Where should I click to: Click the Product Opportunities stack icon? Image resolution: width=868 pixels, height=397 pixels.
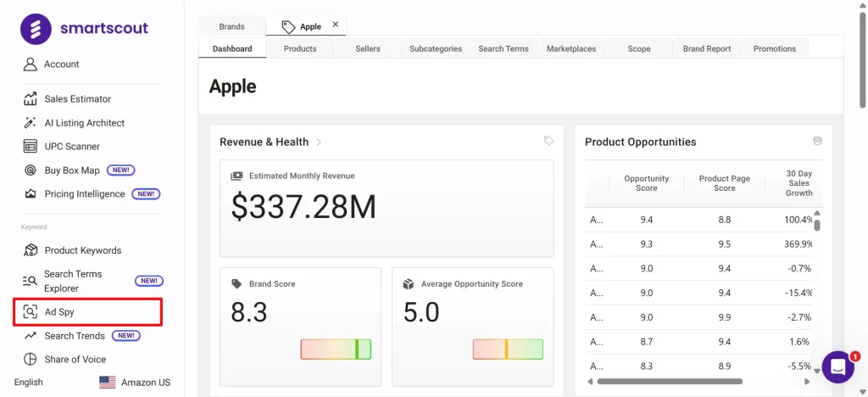[x=817, y=141]
